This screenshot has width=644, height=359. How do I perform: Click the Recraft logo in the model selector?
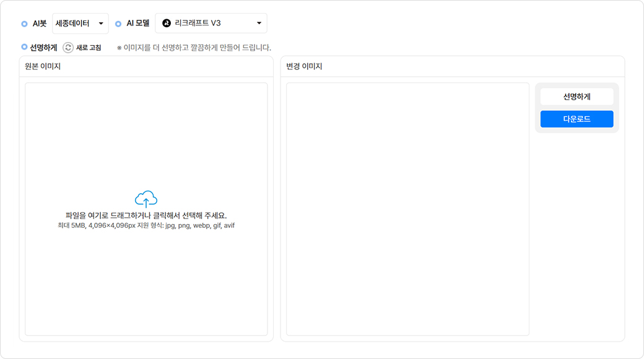point(166,24)
